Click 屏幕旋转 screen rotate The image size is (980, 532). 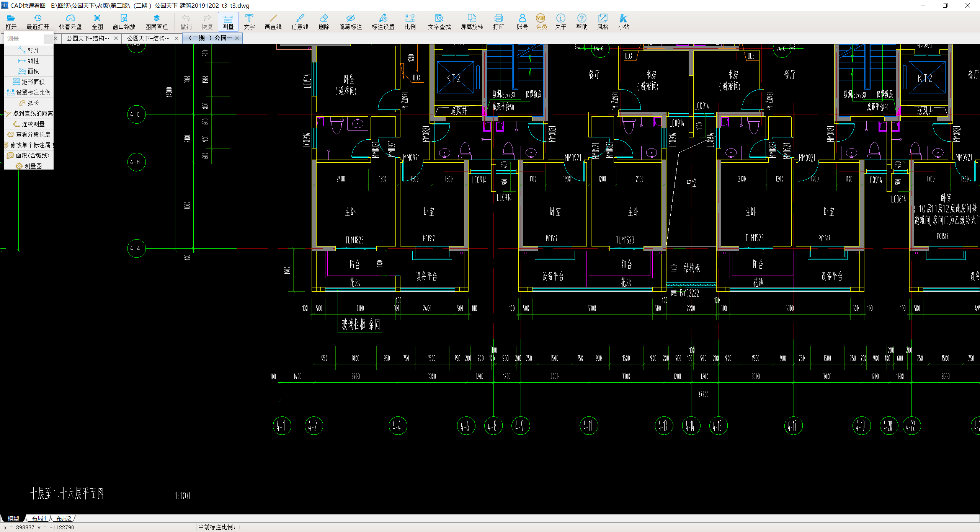[472, 22]
